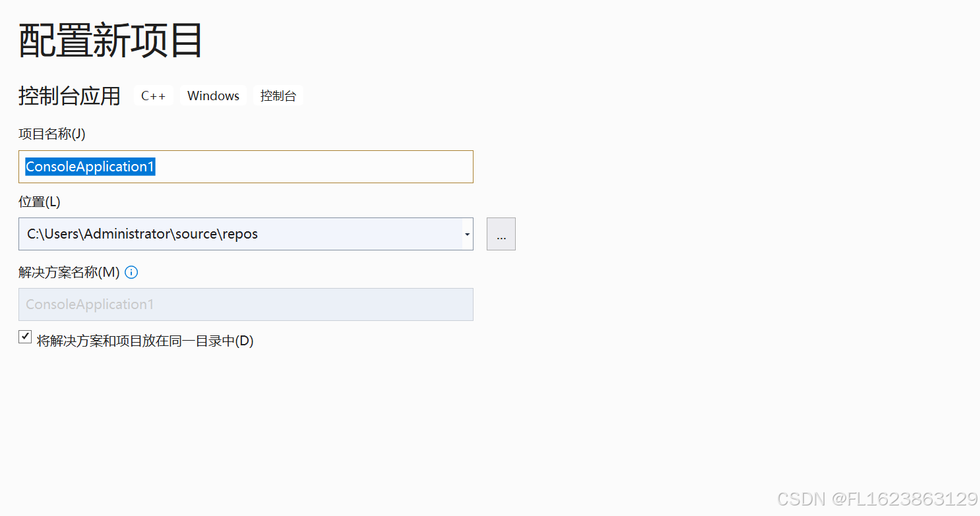Click the highlighted ConsoleApplication1 project name text
Viewport: 980px width, 516px height.
[x=90, y=167]
